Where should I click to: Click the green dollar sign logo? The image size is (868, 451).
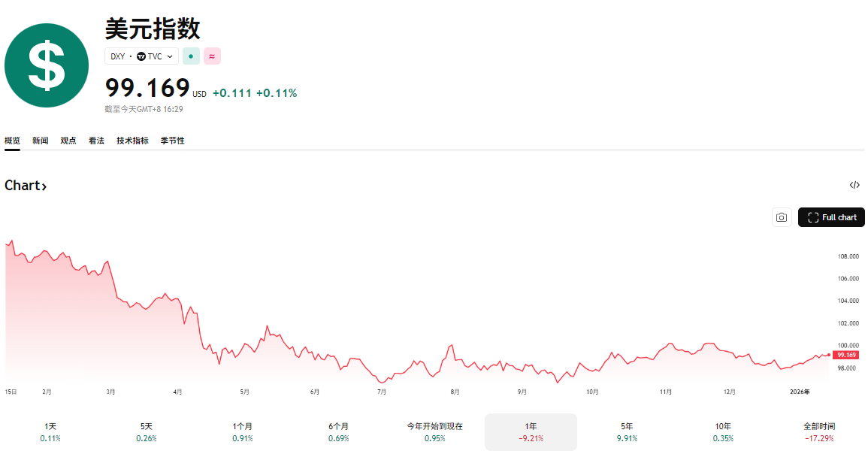47,65
